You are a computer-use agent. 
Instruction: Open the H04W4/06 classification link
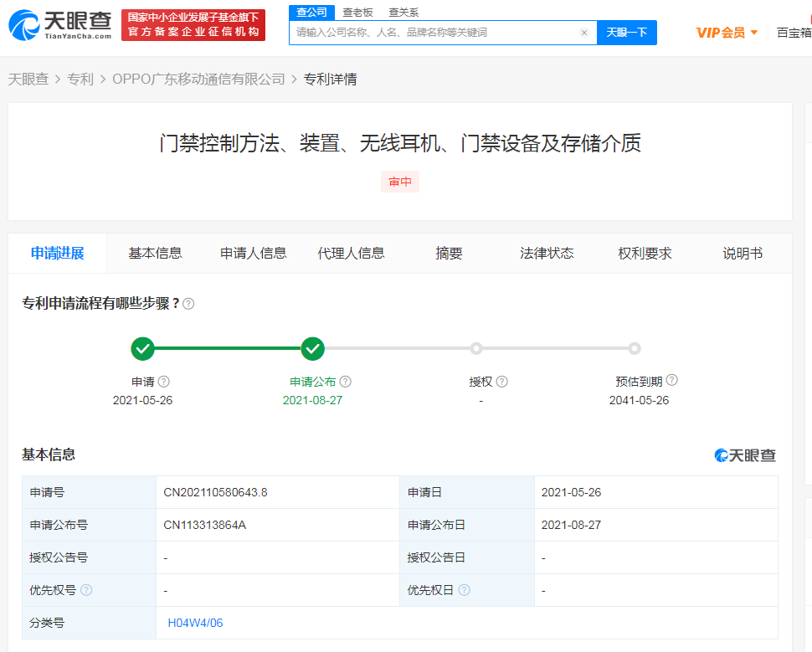(195, 623)
